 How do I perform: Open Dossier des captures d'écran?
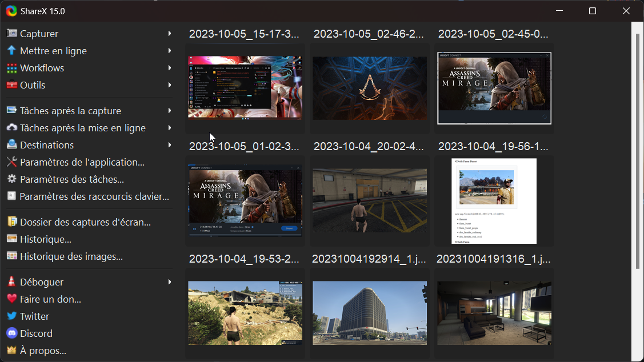85,222
